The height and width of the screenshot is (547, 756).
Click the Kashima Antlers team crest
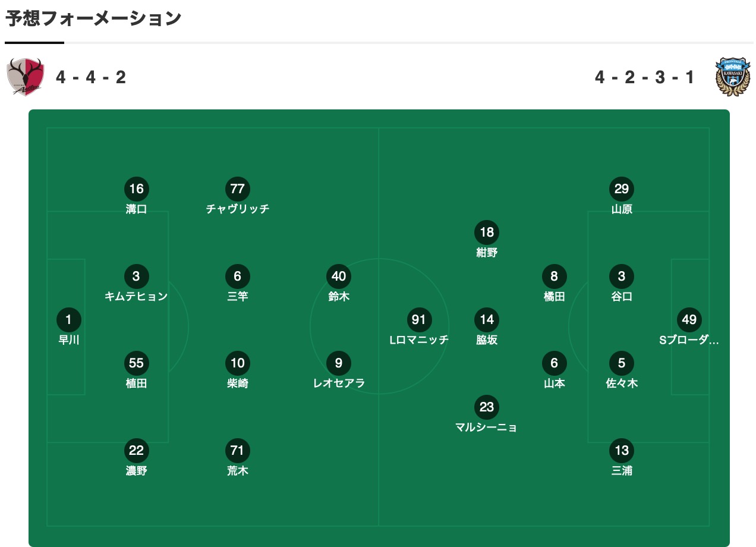(26, 77)
